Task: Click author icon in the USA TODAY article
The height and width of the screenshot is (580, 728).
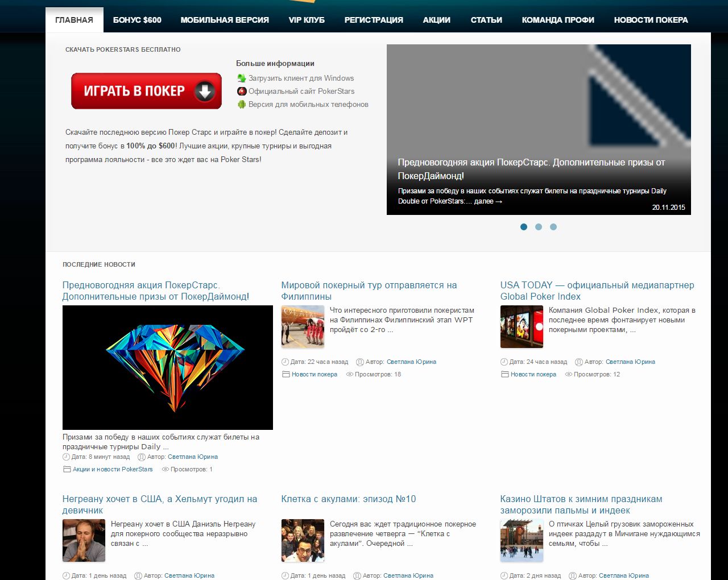Action: point(578,362)
